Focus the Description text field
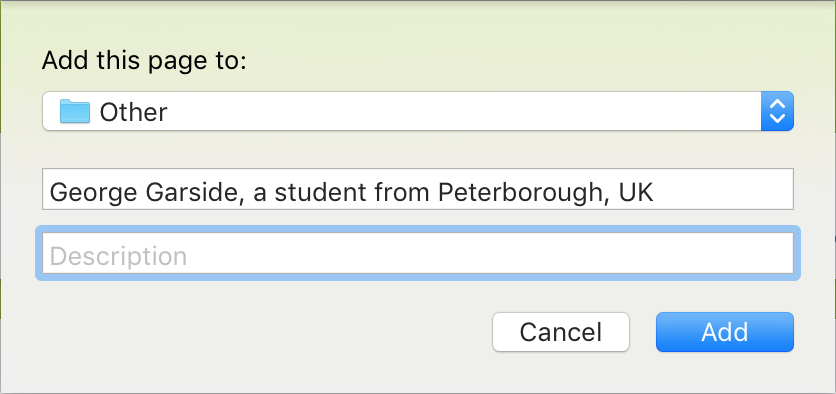This screenshot has width=836, height=394. click(x=418, y=253)
